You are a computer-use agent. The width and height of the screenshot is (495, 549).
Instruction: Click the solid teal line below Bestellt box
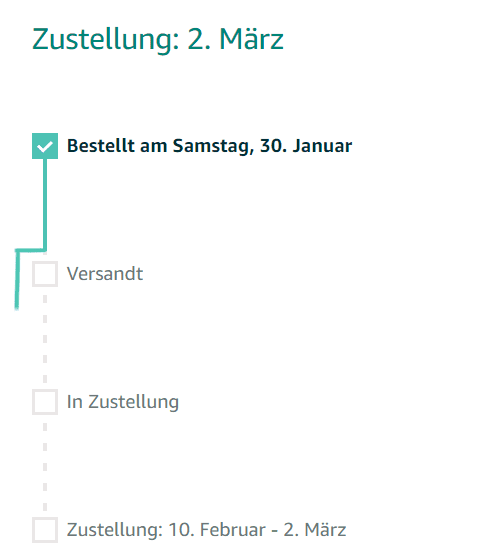pyautogui.click(x=45, y=204)
